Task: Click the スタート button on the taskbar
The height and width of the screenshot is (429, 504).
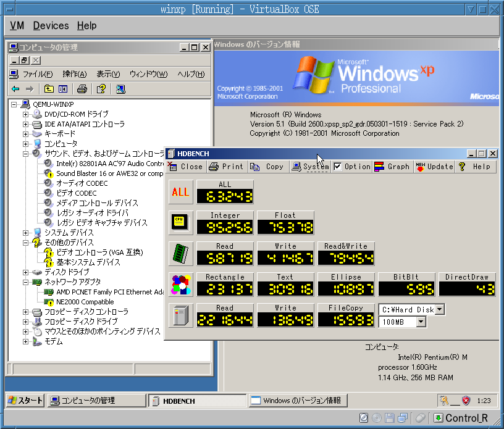Action: click(x=25, y=401)
